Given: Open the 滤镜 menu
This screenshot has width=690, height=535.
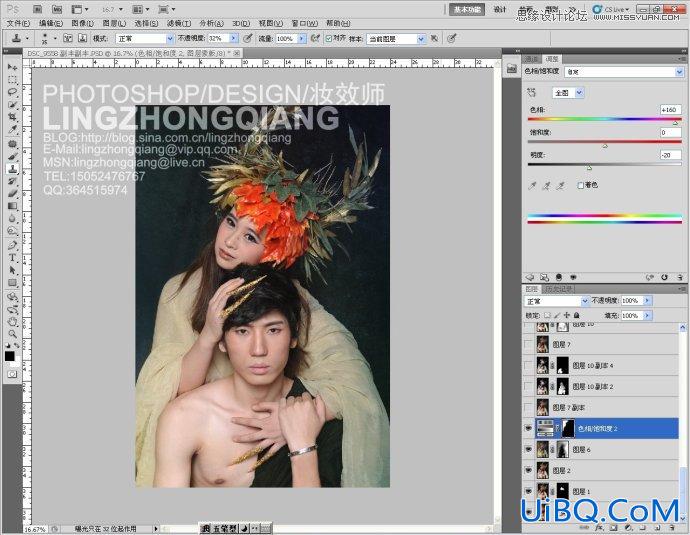Looking at the screenshot, I should click(x=179, y=23).
